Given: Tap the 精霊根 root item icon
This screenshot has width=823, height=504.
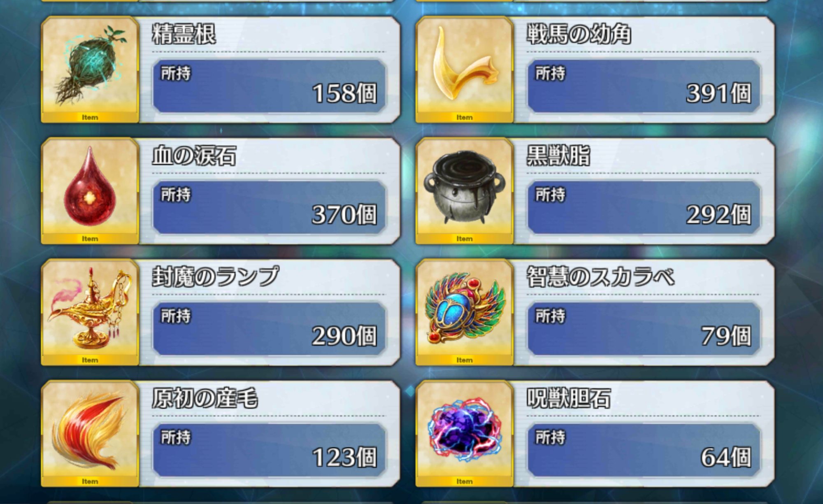Looking at the screenshot, I should [90, 69].
